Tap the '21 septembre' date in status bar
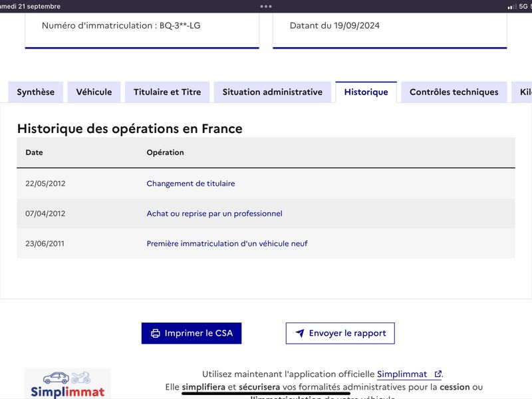This screenshot has height=399, width=532. 39,6
